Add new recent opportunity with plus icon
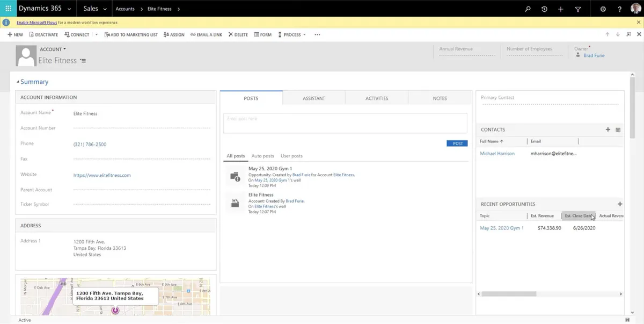Viewport: 644px width, 324px height. tap(620, 204)
